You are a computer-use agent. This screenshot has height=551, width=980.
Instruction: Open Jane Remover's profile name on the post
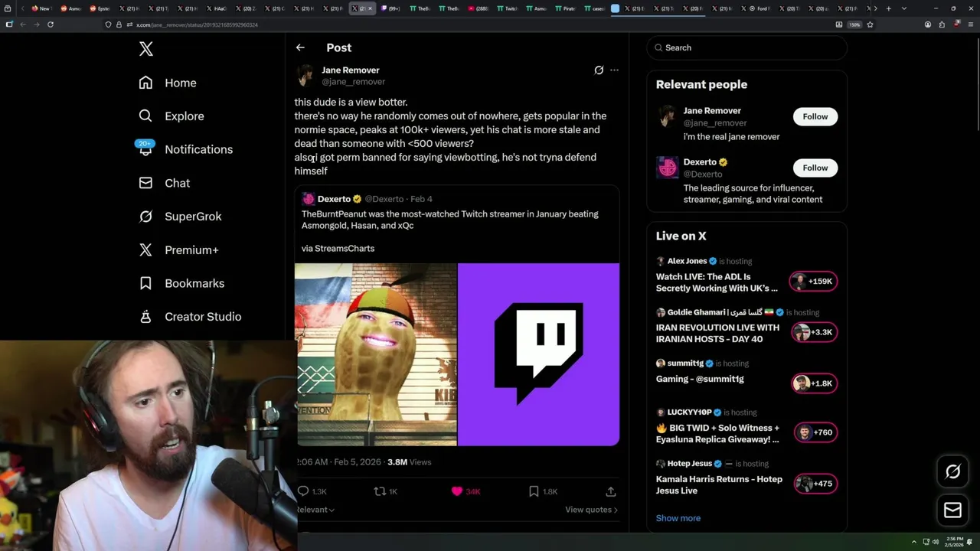pyautogui.click(x=350, y=70)
